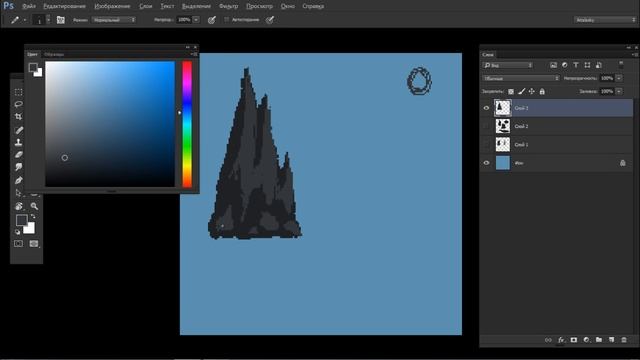640x360 pixels.
Task: Open the Изображение menu
Action: tap(112, 6)
